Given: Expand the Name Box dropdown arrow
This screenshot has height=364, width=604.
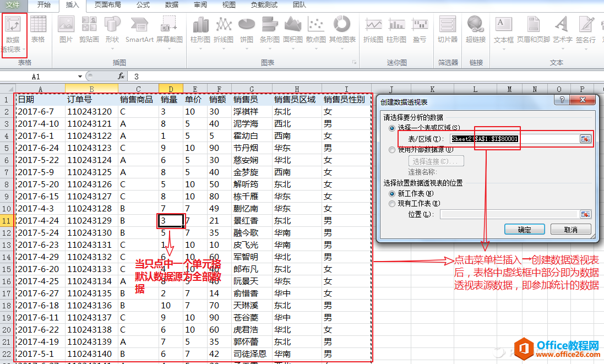Looking at the screenshot, I should [80, 77].
